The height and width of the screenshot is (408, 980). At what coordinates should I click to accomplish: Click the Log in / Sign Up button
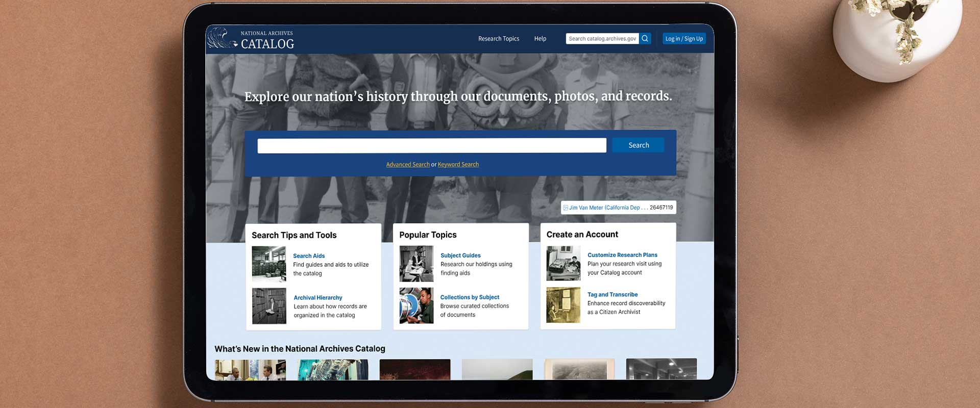click(684, 39)
